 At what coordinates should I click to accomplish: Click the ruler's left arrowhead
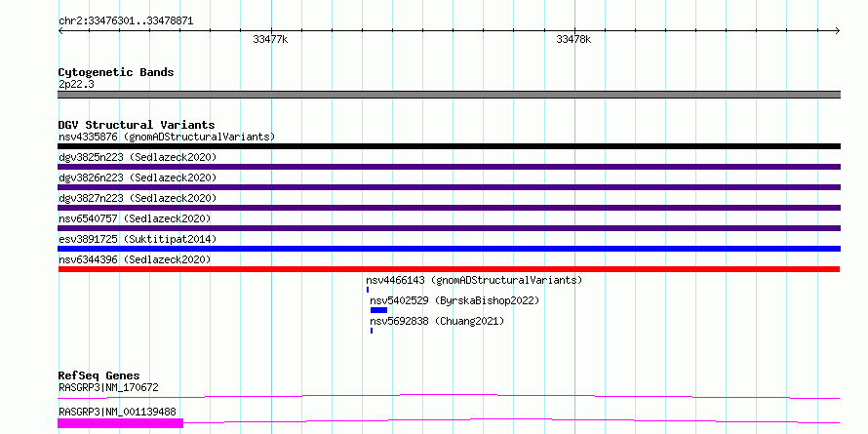point(60,31)
